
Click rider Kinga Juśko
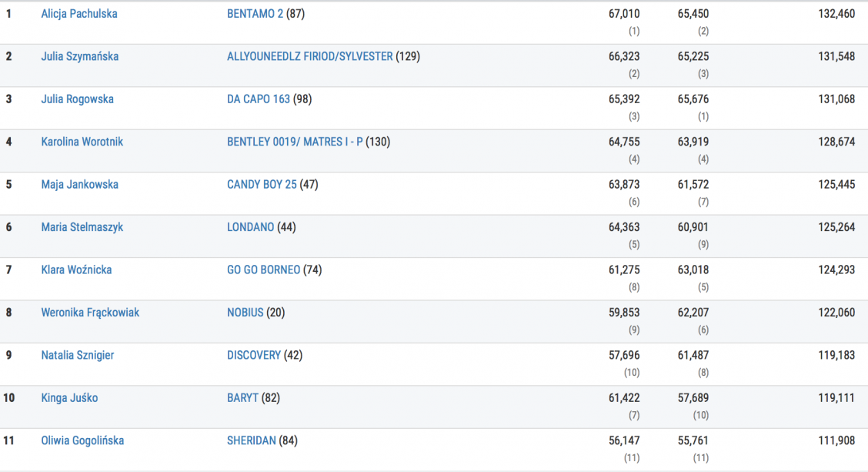(x=69, y=398)
